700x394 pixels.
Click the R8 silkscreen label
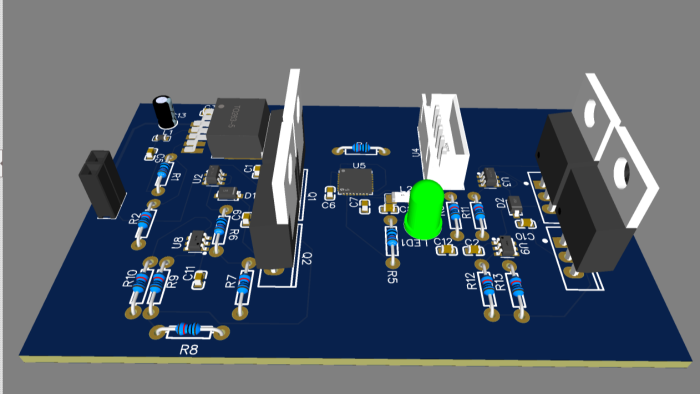tap(188, 350)
